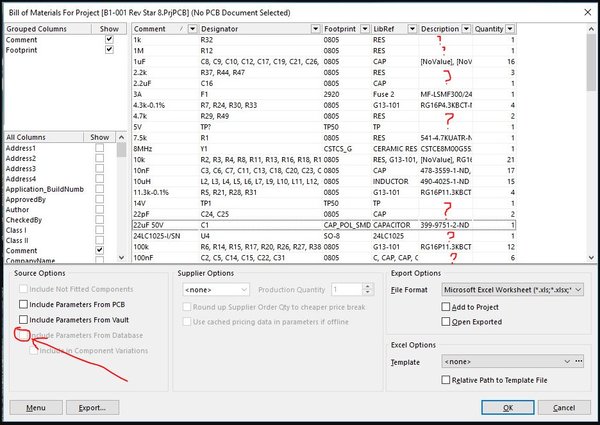Select the 100nF row
The height and width of the screenshot is (425, 600).
click(324, 257)
